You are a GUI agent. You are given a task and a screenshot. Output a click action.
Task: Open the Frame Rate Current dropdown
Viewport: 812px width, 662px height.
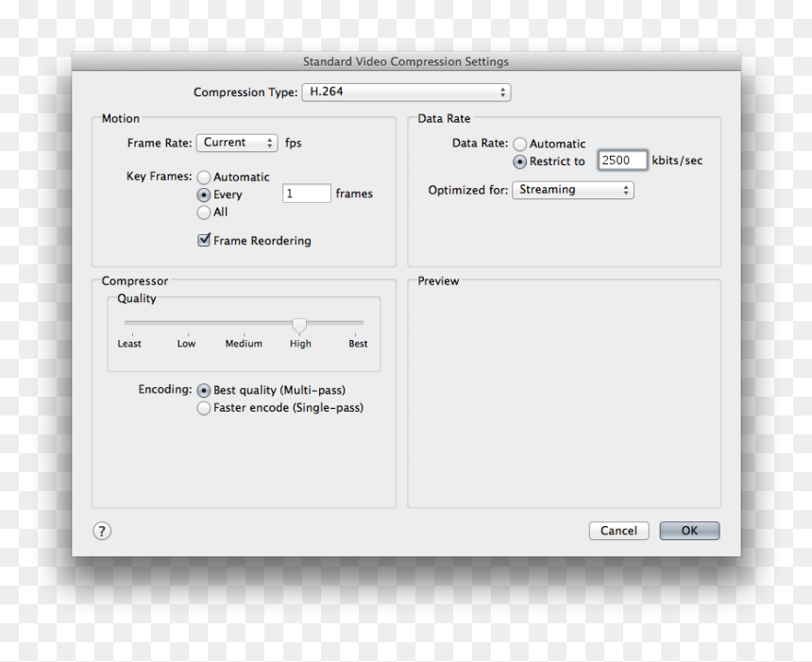pyautogui.click(x=237, y=143)
